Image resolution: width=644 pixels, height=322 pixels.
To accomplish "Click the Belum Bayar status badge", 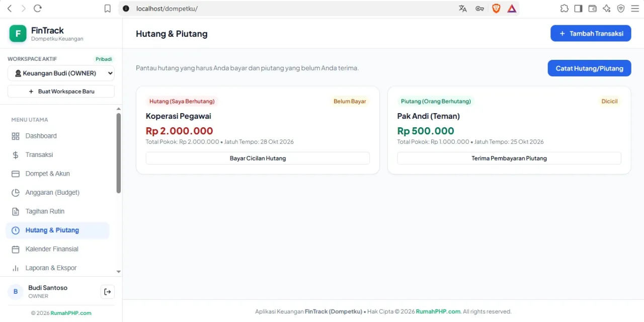I will click(350, 101).
